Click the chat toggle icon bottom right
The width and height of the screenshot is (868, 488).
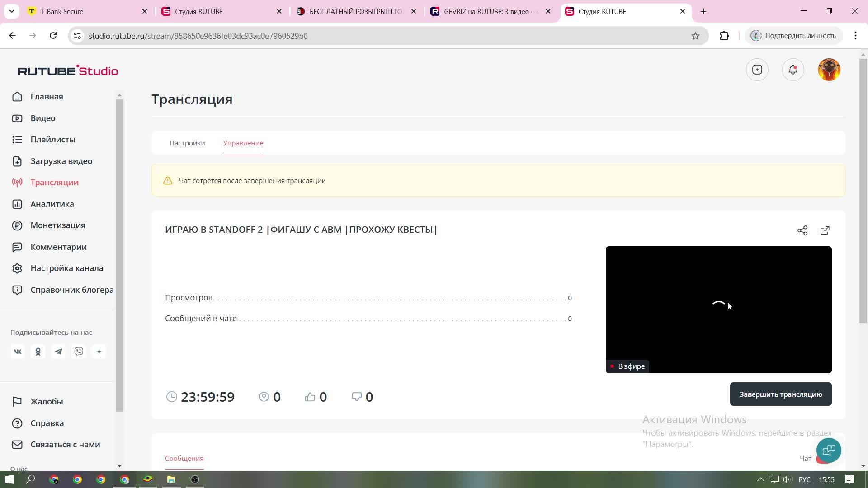[x=829, y=450]
